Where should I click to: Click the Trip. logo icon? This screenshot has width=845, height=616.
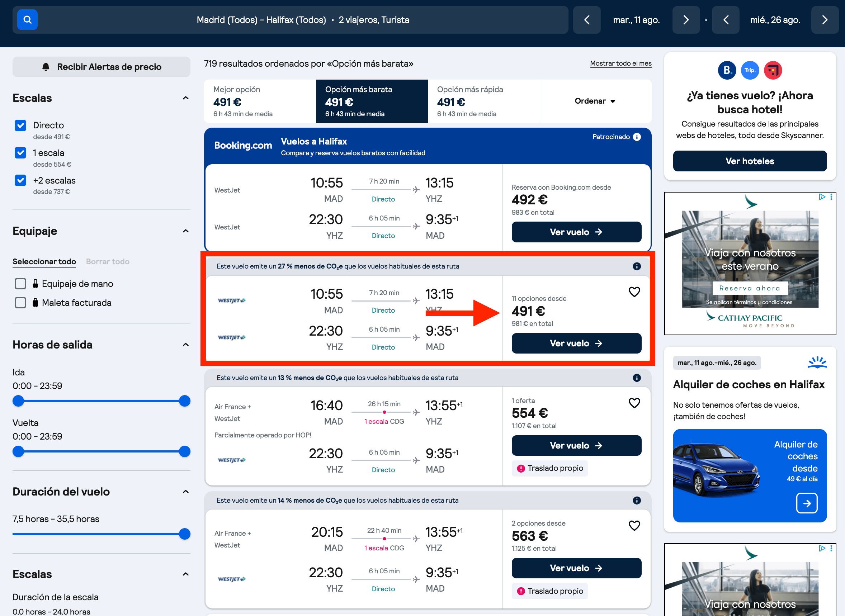pos(750,70)
